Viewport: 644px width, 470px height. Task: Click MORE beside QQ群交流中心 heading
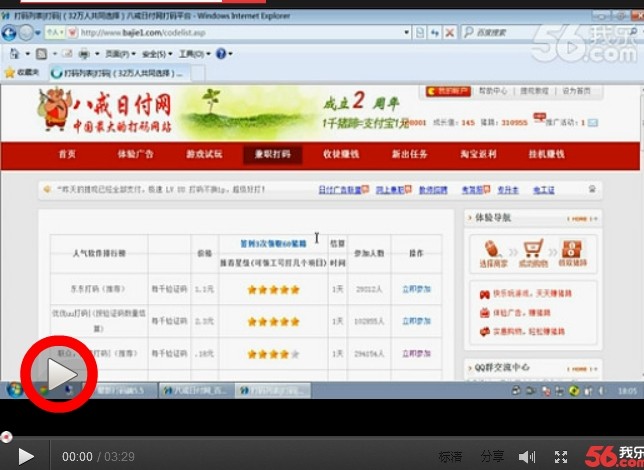[x=582, y=369]
